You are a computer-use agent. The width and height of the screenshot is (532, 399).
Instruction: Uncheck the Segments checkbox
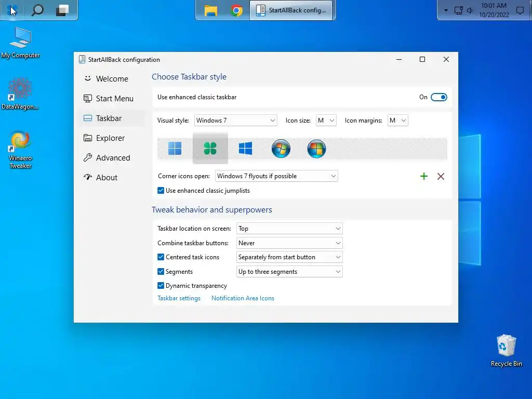pos(161,271)
